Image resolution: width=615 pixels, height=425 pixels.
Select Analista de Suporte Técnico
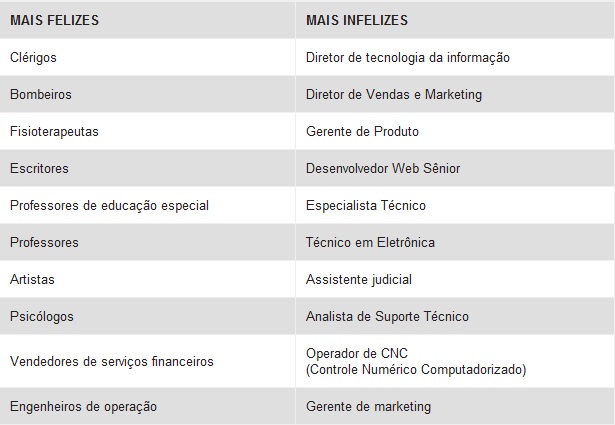click(388, 316)
